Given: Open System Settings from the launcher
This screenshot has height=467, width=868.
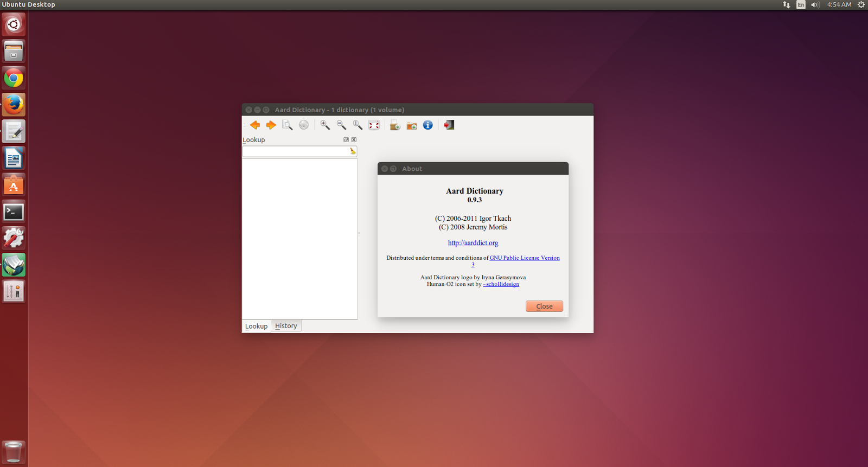Looking at the screenshot, I should 14,238.
